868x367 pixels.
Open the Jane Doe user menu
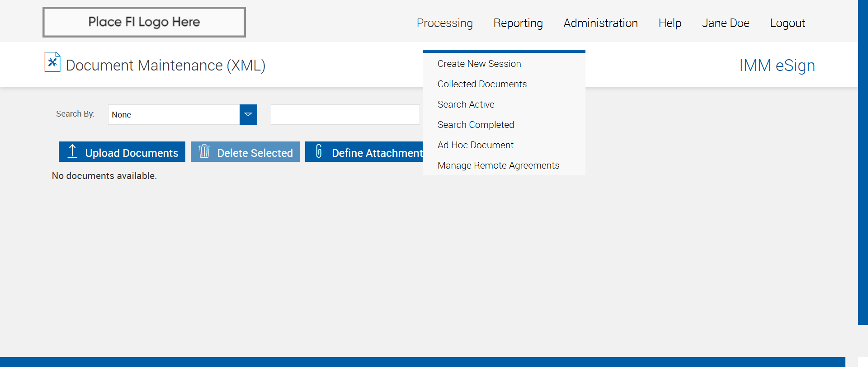pyautogui.click(x=725, y=23)
